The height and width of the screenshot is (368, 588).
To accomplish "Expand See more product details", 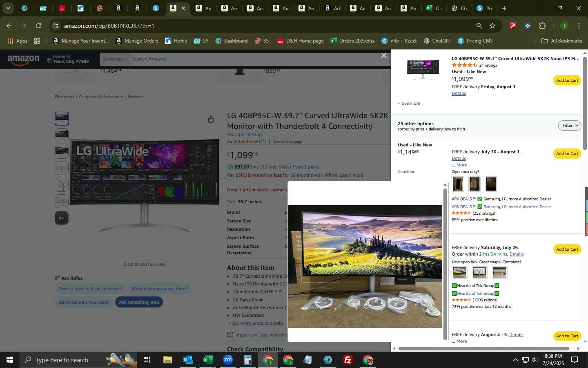I will coord(257,323).
